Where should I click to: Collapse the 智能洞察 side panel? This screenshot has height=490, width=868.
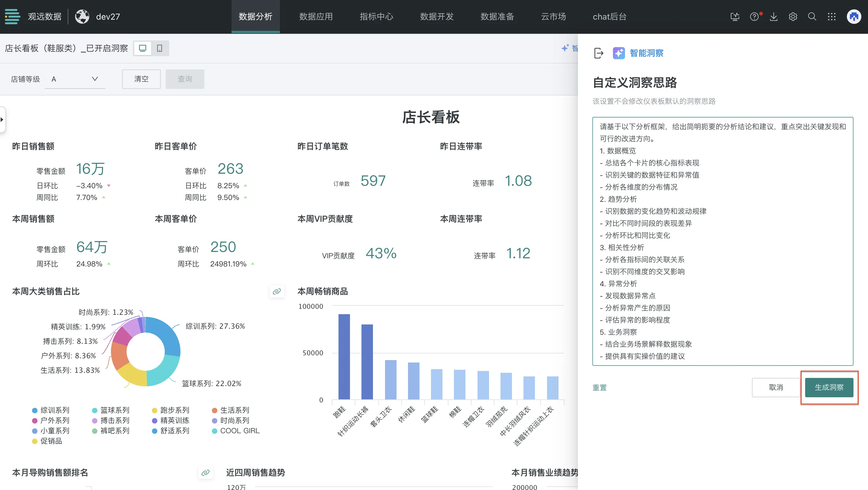599,53
